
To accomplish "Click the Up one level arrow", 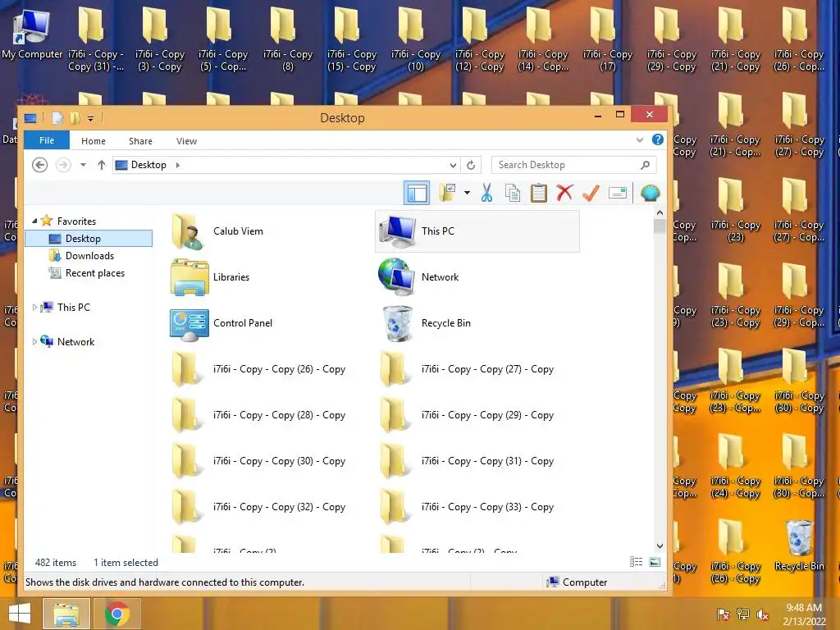I will tap(101, 165).
